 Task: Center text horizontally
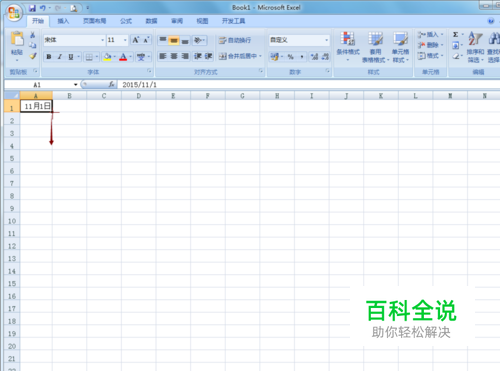tap(174, 56)
